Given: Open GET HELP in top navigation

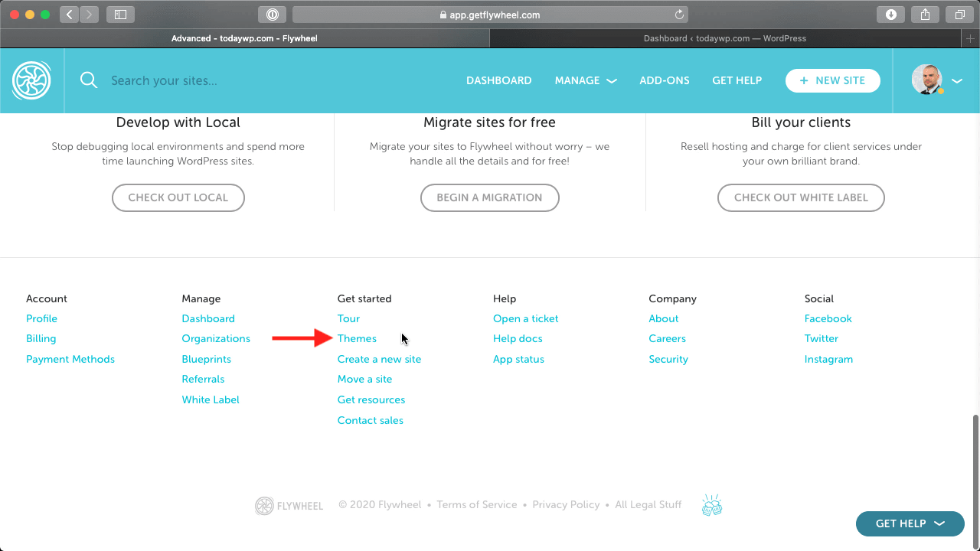Looking at the screenshot, I should 737,80.
